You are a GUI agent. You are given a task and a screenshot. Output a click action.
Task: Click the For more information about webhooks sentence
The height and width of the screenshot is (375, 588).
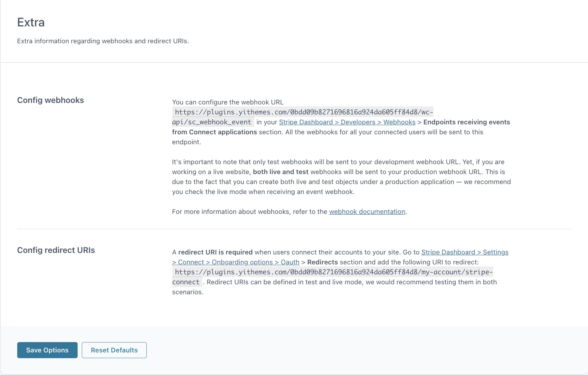coord(250,212)
